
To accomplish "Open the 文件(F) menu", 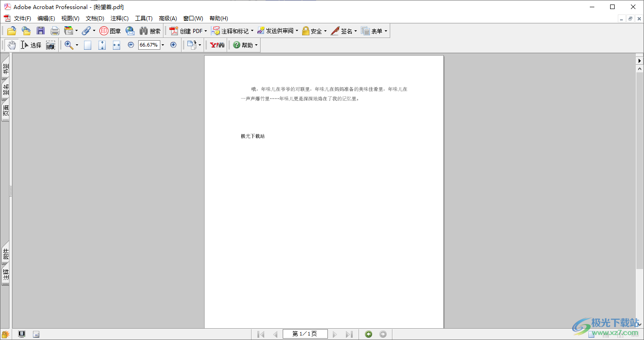I will coord(22,19).
